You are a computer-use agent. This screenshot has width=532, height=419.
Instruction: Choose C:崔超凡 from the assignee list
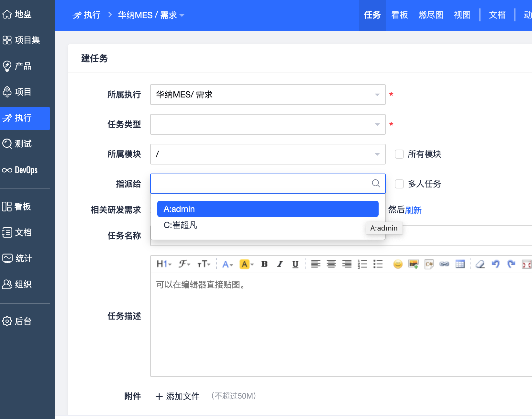pos(181,225)
